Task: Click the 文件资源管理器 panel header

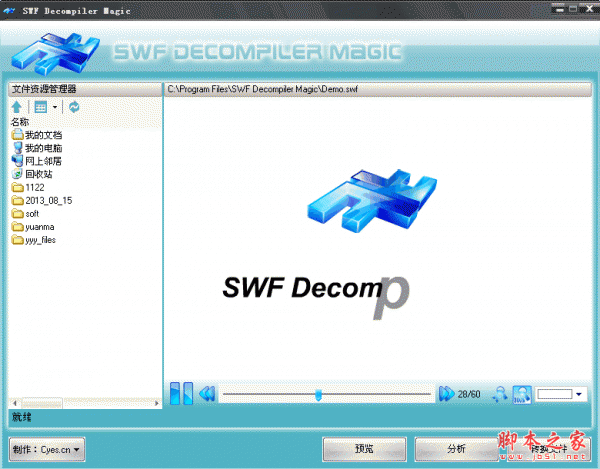Action: click(x=85, y=89)
